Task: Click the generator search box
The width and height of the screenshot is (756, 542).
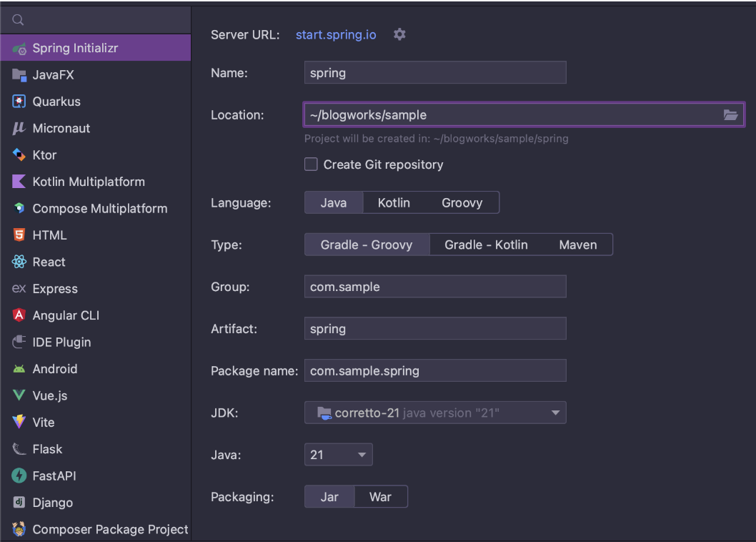Action: click(x=96, y=20)
